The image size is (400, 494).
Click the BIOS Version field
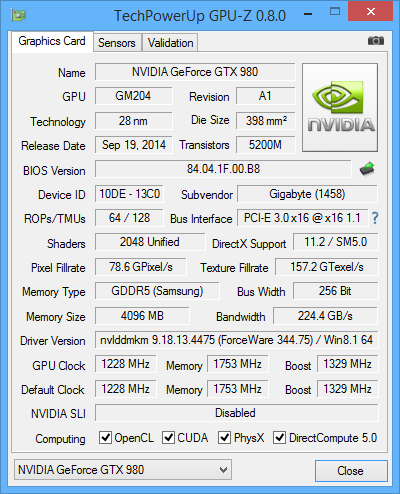(223, 169)
